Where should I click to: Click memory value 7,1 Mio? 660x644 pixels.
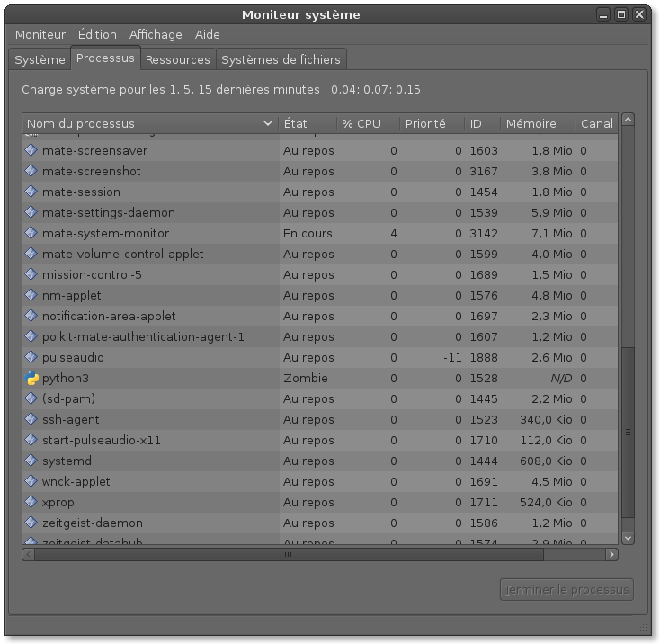click(552, 233)
